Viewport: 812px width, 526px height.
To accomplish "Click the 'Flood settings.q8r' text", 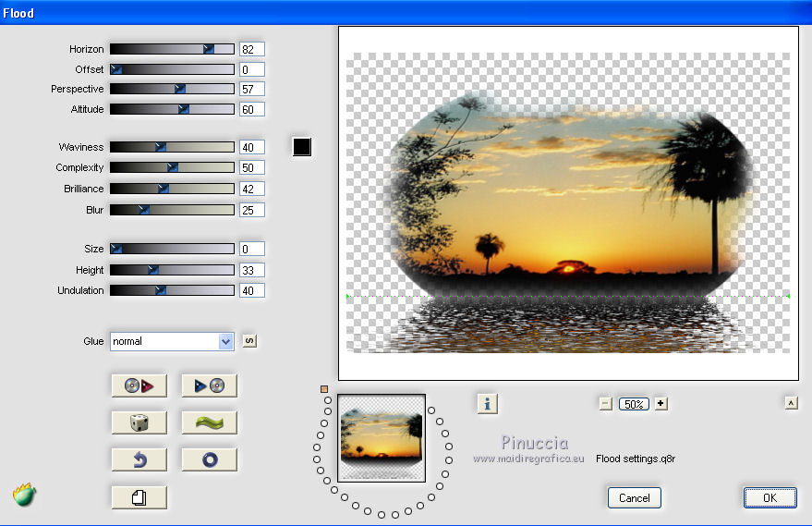I will coord(636,459).
